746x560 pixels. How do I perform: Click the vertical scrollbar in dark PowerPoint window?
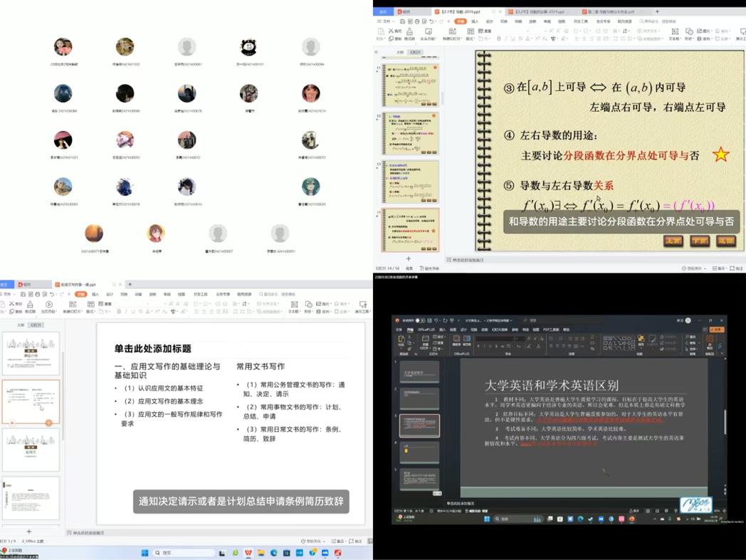click(725, 420)
